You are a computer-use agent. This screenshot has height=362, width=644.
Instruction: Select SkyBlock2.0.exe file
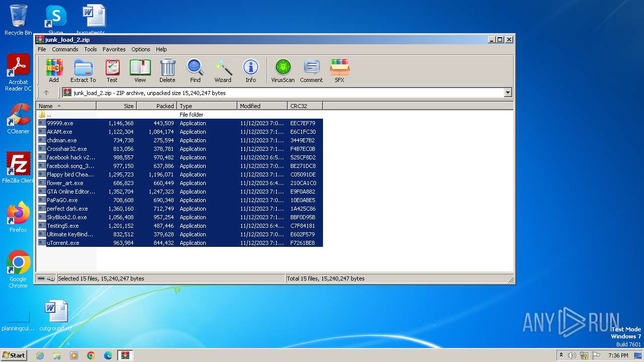(180, 217)
